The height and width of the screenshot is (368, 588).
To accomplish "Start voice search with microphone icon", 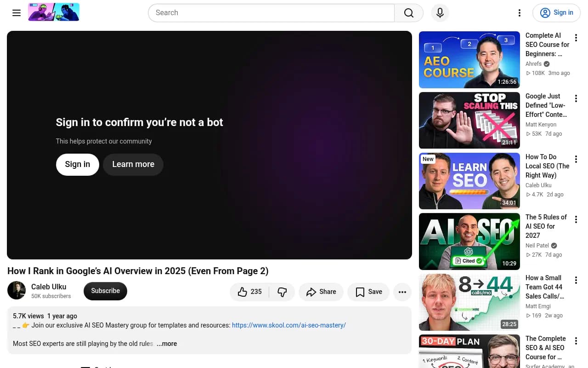I will (440, 13).
